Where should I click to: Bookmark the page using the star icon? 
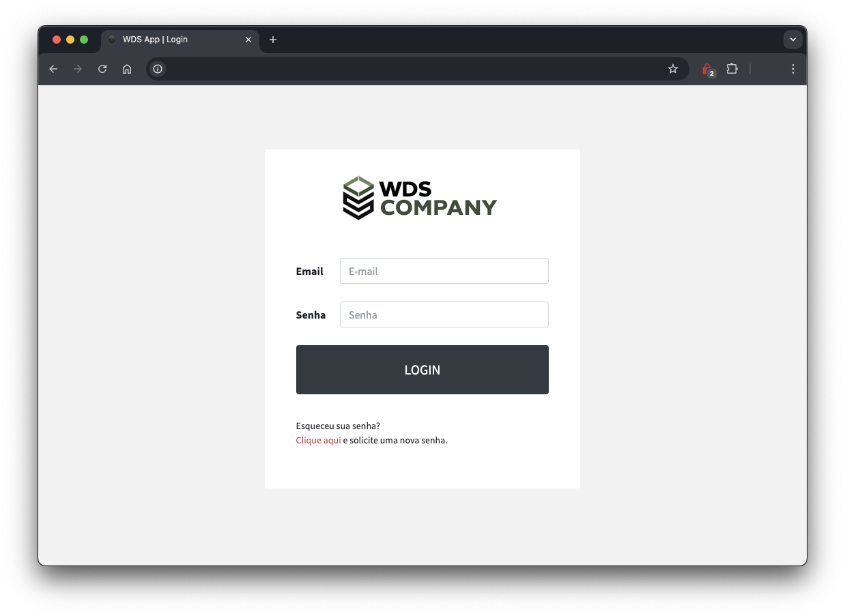coord(673,68)
